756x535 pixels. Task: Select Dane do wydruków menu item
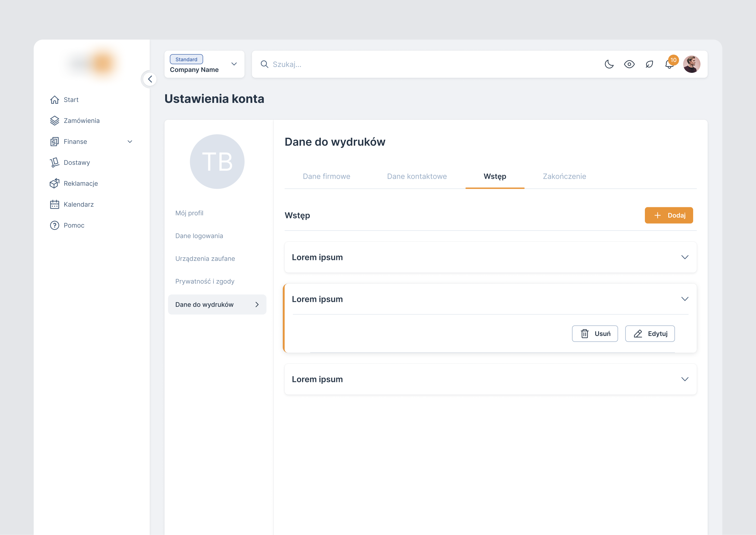tap(217, 304)
